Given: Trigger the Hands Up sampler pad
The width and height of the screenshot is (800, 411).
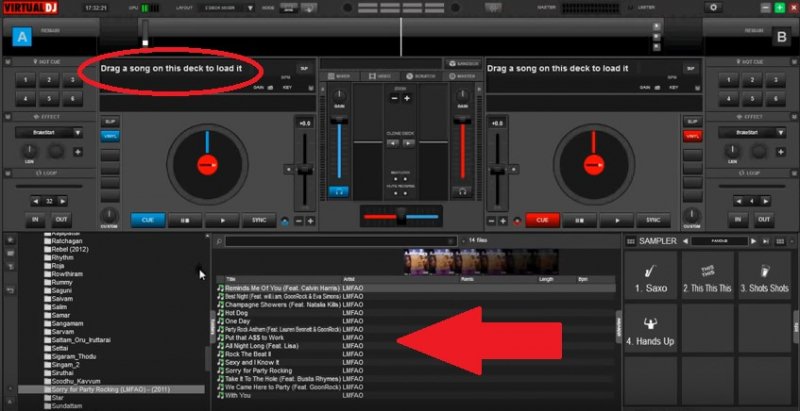Looking at the screenshot, I should [x=651, y=329].
